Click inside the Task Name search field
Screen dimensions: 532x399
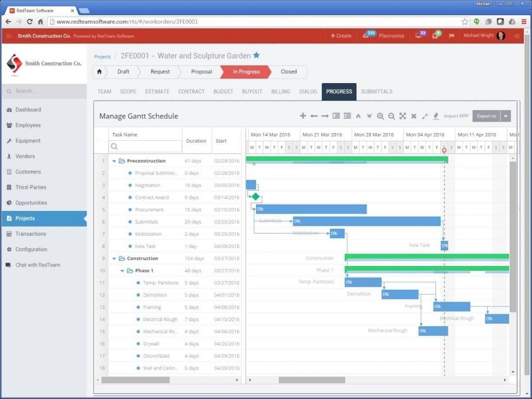[145, 146]
